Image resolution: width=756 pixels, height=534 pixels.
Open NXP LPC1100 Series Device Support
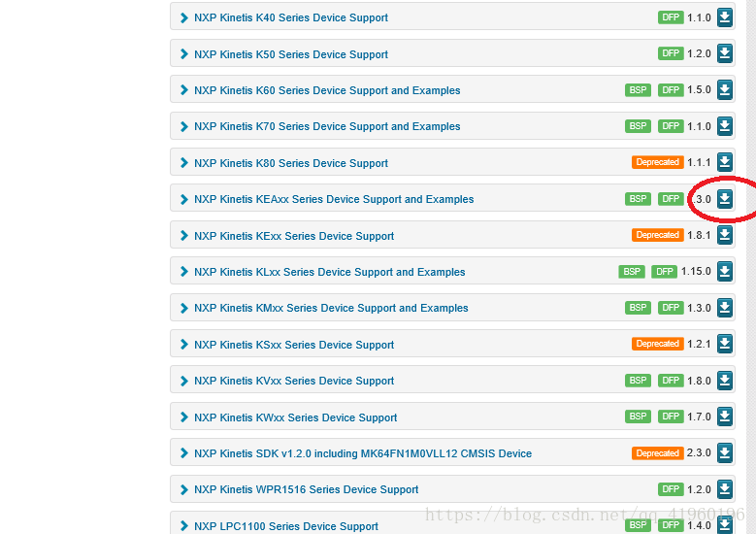[286, 526]
